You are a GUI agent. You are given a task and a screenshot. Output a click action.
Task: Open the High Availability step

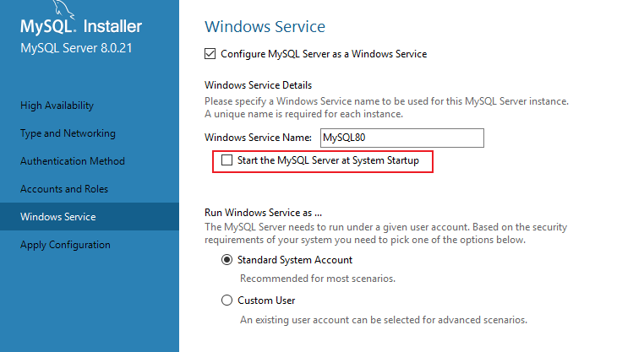pyautogui.click(x=57, y=106)
